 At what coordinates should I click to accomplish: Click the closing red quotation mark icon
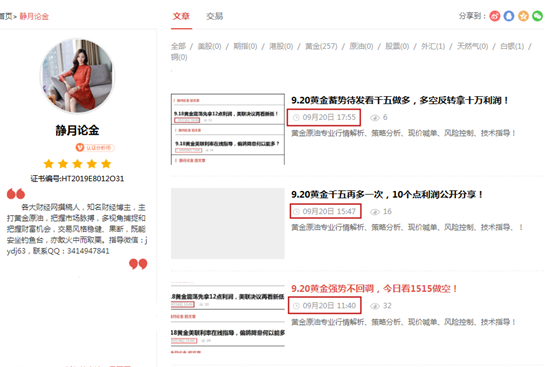pyautogui.click(x=138, y=264)
